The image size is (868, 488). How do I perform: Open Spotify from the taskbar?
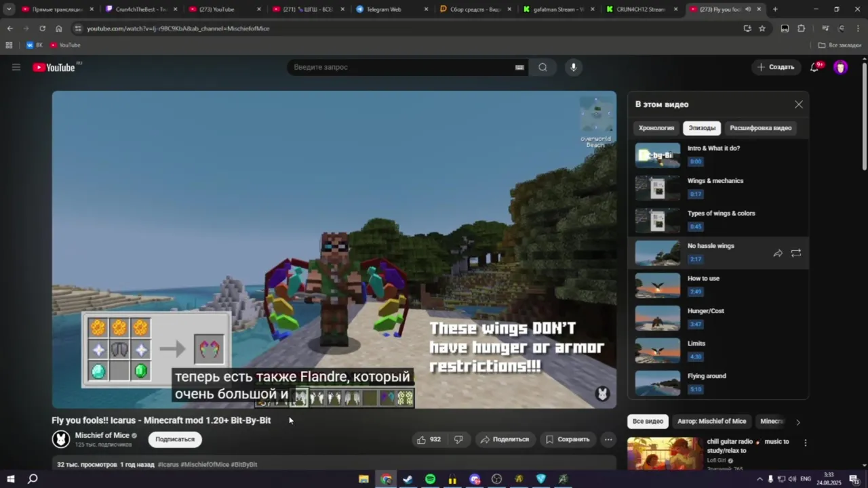pyautogui.click(x=430, y=479)
